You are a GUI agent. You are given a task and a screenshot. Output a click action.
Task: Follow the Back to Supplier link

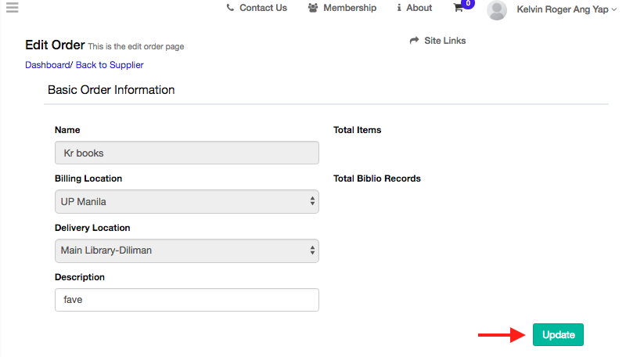point(110,65)
